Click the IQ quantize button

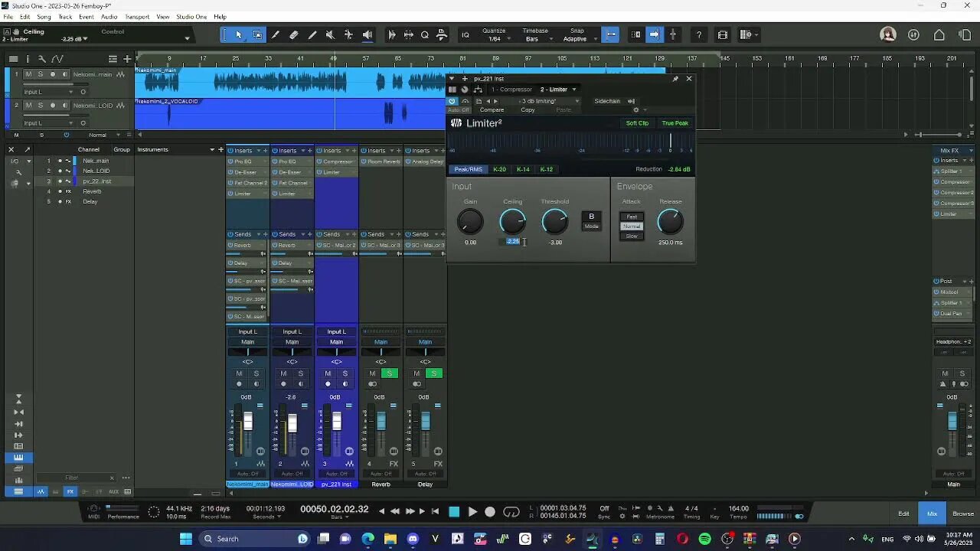click(x=465, y=34)
